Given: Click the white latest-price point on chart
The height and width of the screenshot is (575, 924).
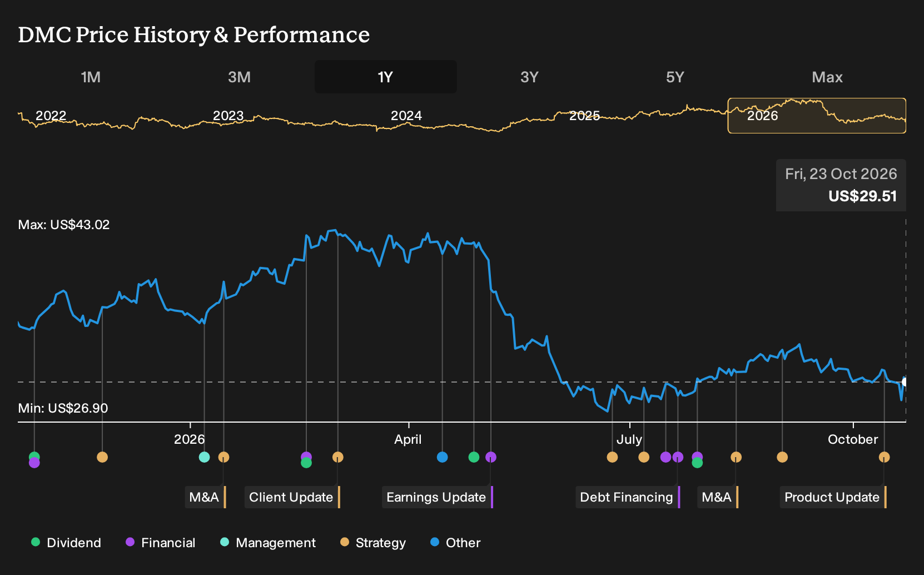Looking at the screenshot, I should point(905,382).
